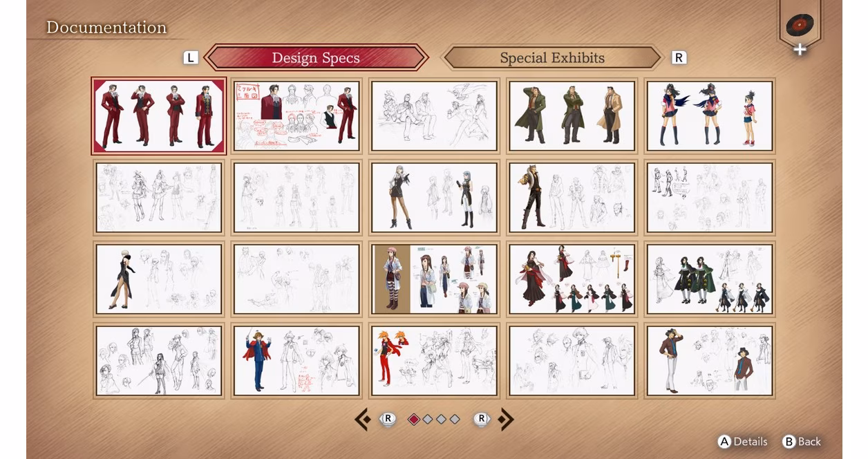868x459 pixels.
Task: Open thumbnail with red Japanese notes and red suit
Action: point(296,116)
